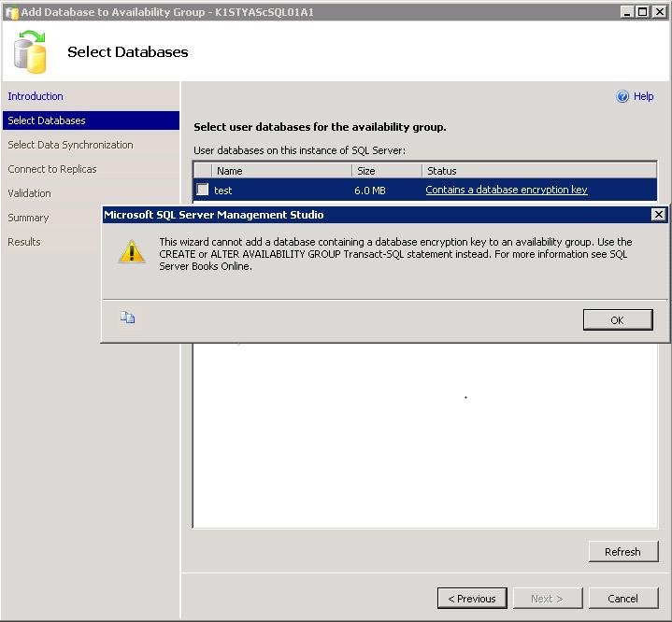Open 'Contains a database encryption key' link
The height and width of the screenshot is (622, 672).
click(507, 190)
